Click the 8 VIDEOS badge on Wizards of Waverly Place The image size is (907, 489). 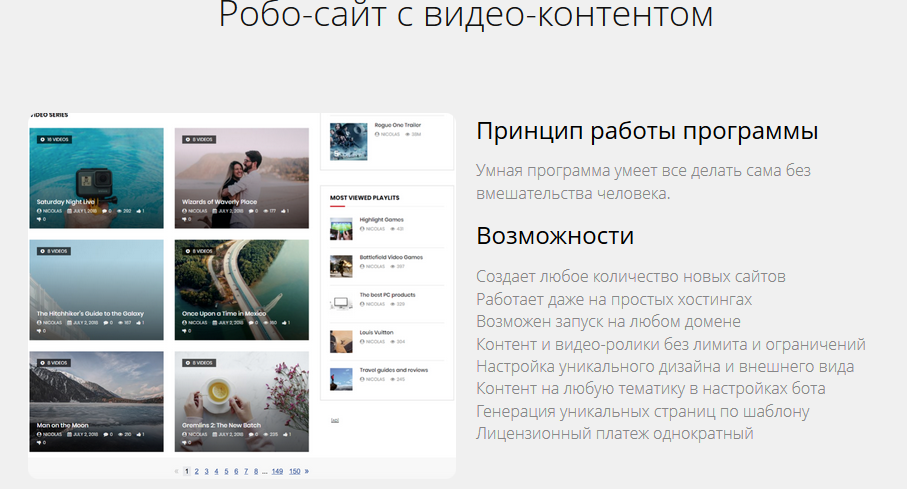[x=199, y=140]
